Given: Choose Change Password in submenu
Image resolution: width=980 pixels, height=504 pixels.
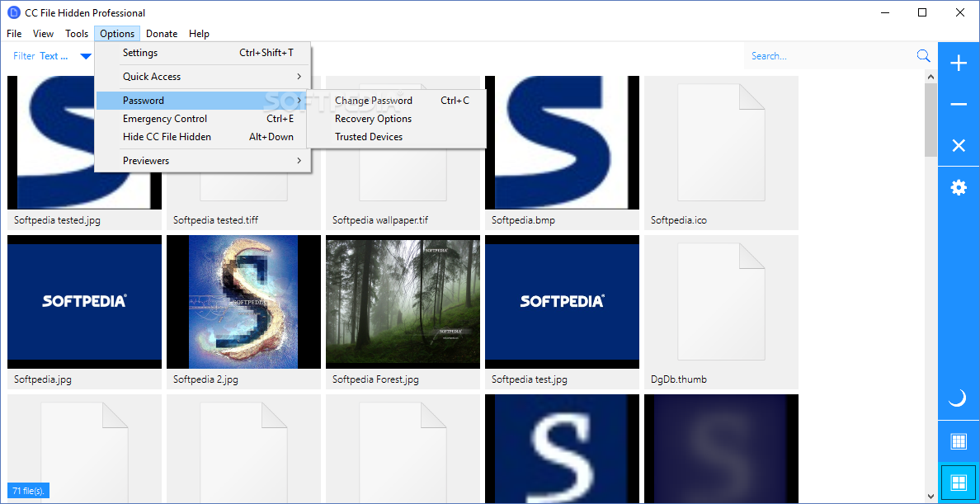Looking at the screenshot, I should pyautogui.click(x=396, y=101).
